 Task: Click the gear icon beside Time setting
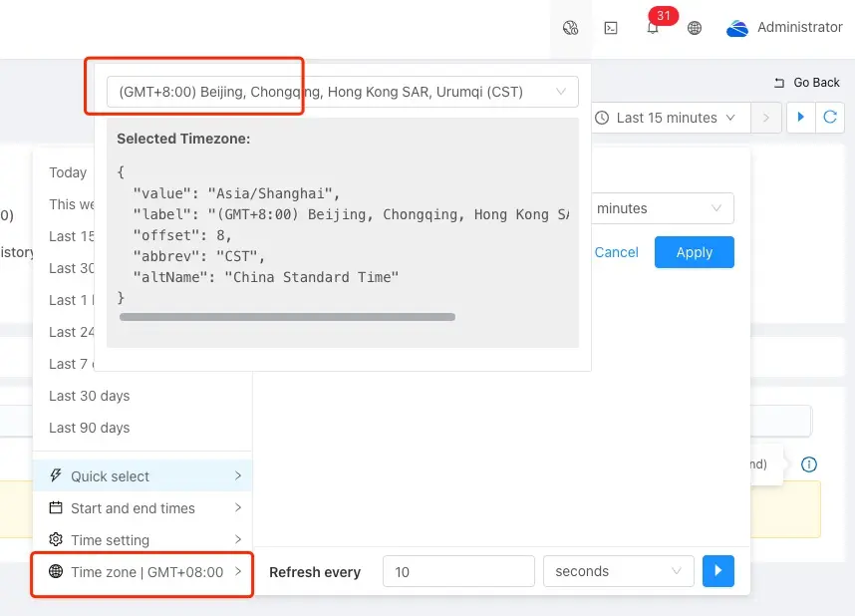coord(56,539)
